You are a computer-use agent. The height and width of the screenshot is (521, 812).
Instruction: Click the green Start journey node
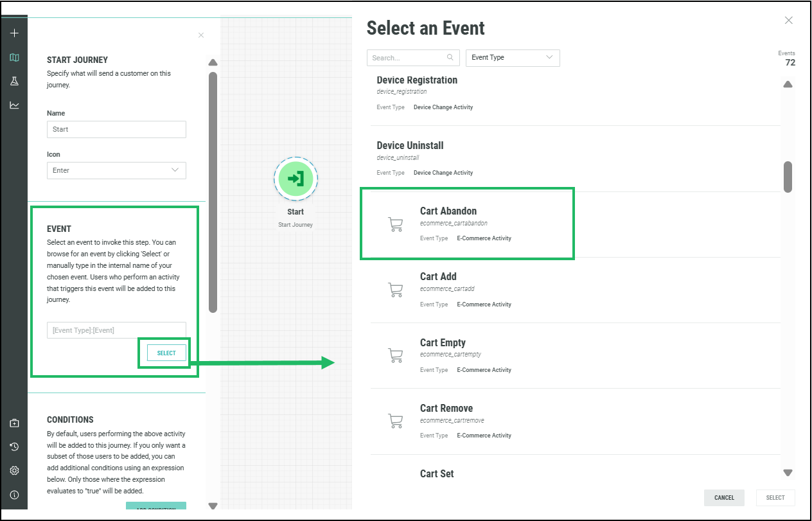[296, 179]
